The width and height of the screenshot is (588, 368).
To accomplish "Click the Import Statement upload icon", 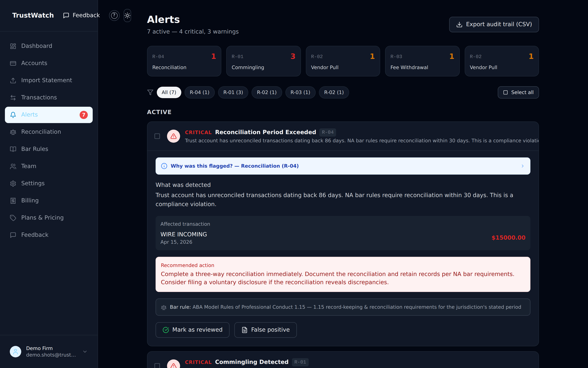I will [x=13, y=80].
